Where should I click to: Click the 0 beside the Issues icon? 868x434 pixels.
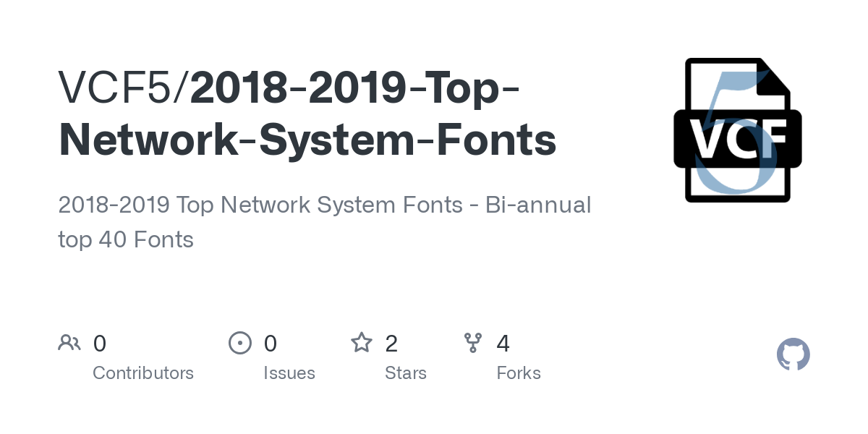click(271, 343)
